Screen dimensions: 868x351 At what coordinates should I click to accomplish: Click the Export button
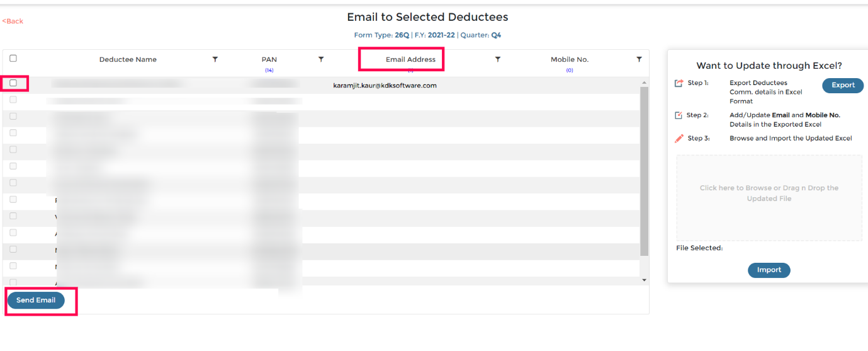coord(843,86)
